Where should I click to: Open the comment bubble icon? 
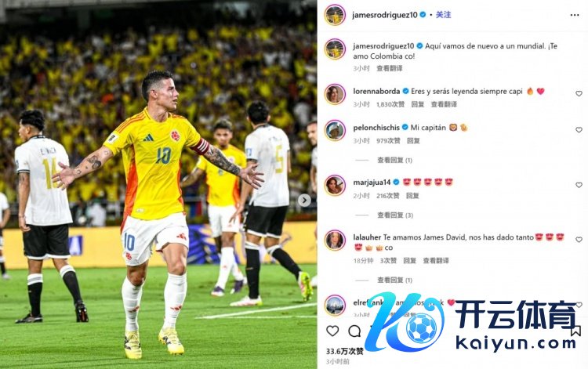coord(354,331)
